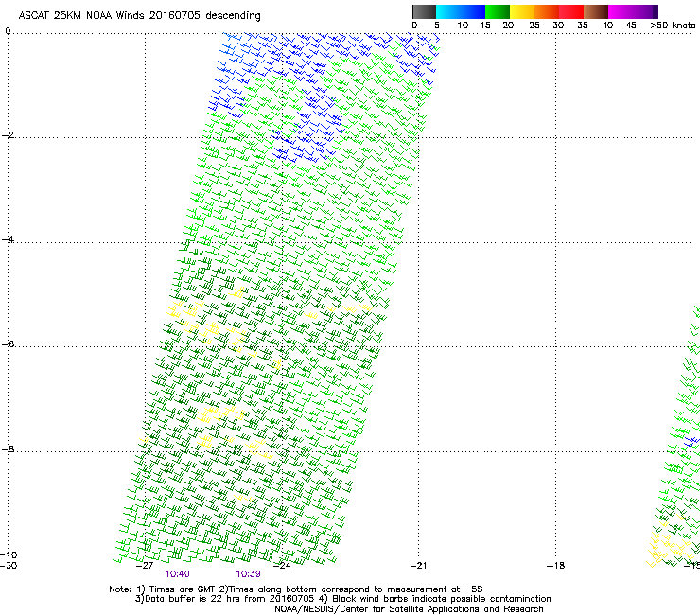Click the '>50 knots' legend label
Screen dimensions: 700x615
click(x=673, y=26)
